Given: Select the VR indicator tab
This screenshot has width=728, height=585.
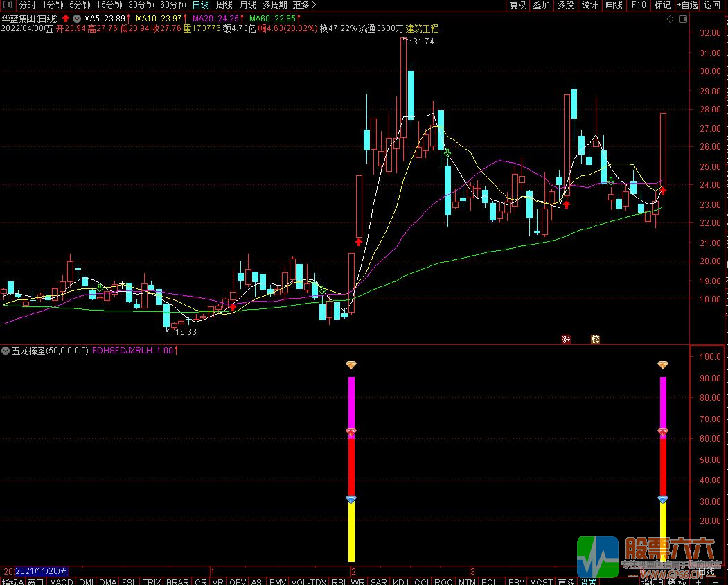Looking at the screenshot, I should tap(217, 582).
